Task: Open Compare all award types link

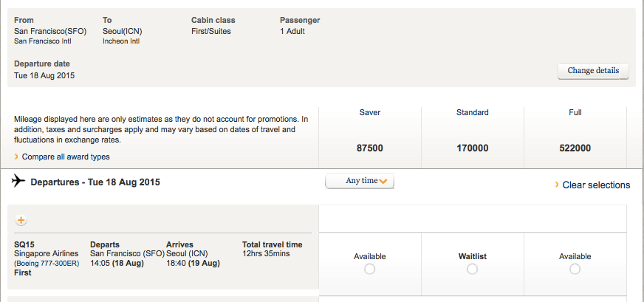Action: 66,157
